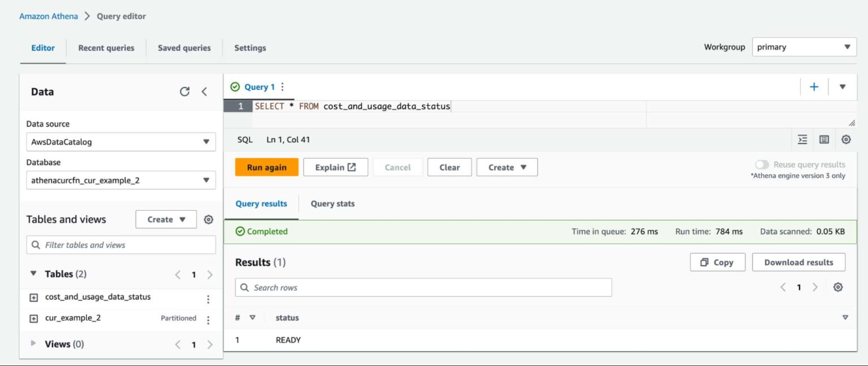The width and height of the screenshot is (868, 366).
Task: Open editor settings gear next to SQL toolbar
Action: tap(846, 139)
